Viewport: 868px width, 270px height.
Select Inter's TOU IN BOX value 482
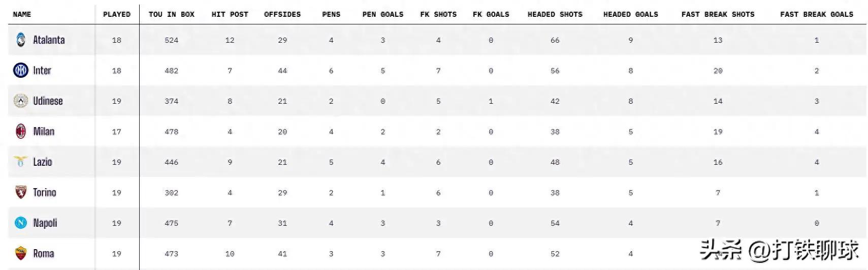pyautogui.click(x=172, y=71)
